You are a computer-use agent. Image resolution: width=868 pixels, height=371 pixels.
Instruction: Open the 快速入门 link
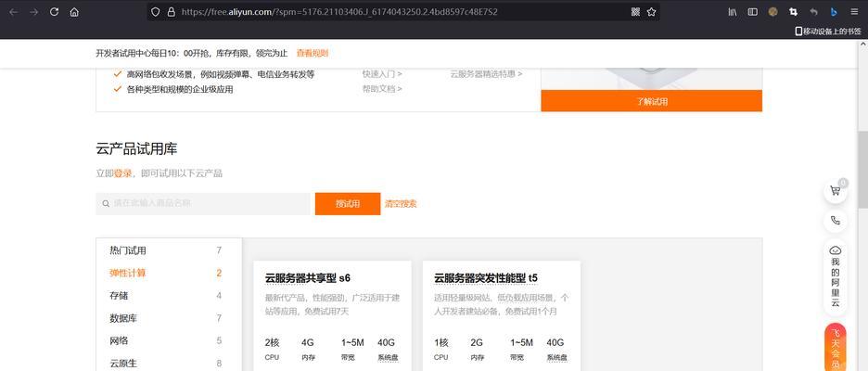coord(382,73)
